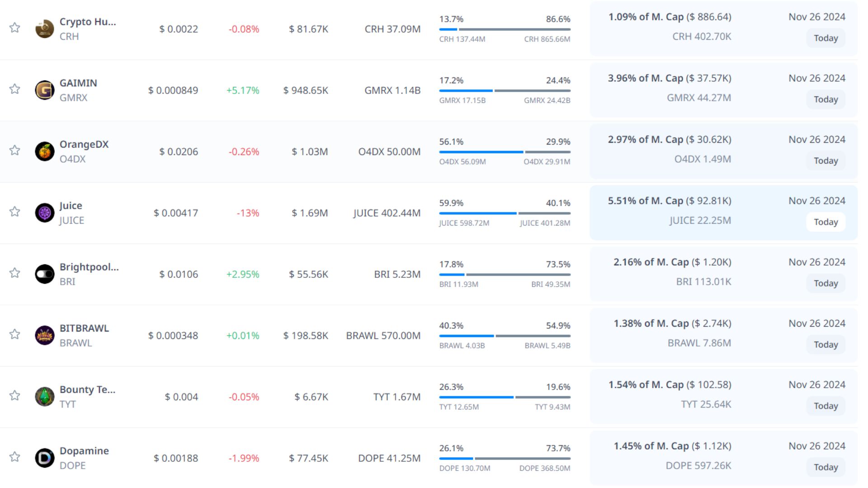Click the Today button in Juice row

tap(826, 222)
